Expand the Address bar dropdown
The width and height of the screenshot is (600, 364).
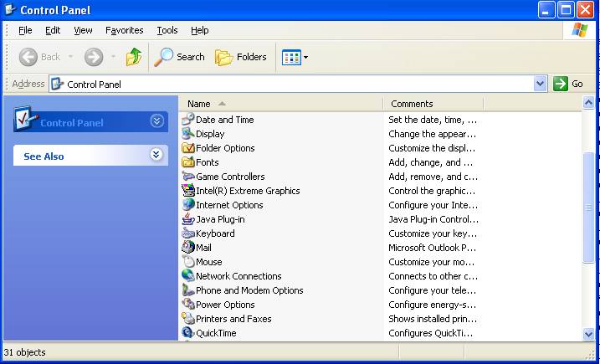coord(540,84)
